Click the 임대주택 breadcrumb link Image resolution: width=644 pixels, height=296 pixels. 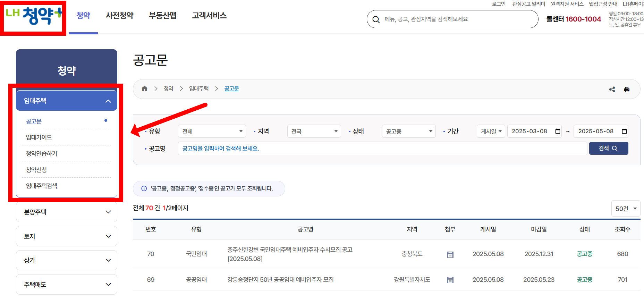199,88
